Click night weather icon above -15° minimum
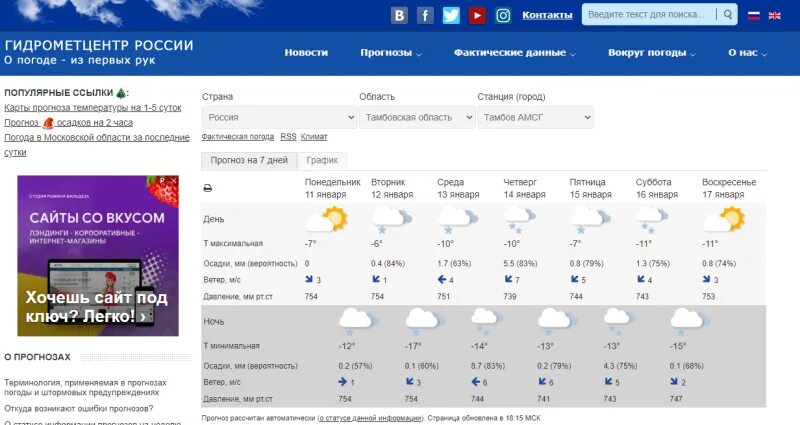 click(690, 321)
